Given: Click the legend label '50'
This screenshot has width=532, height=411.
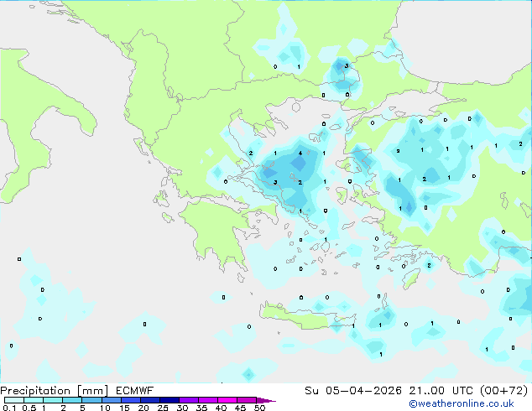Looking at the screenshot, I should 259,408.
